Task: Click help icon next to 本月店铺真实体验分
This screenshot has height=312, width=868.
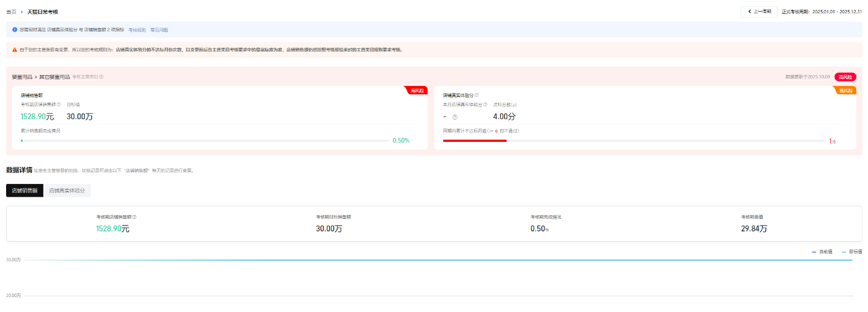Action: 485,104
